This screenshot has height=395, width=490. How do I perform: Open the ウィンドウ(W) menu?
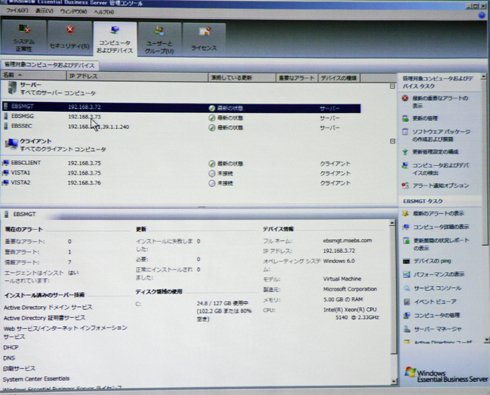pos(73,11)
